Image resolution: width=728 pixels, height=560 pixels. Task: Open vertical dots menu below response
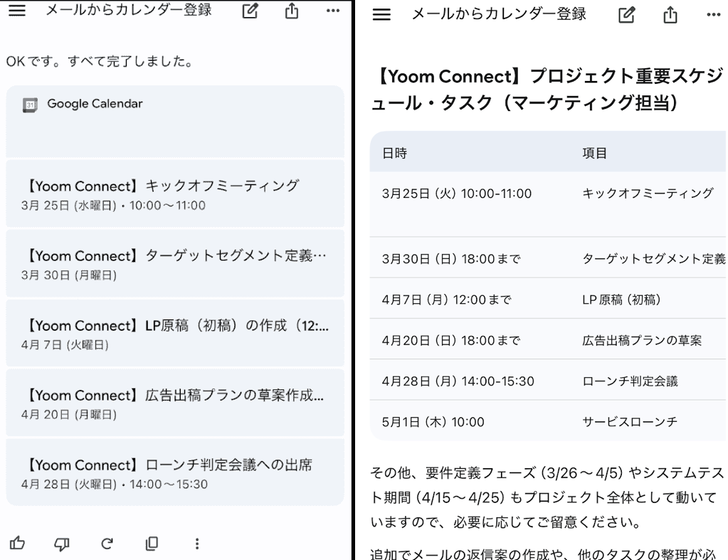197,544
